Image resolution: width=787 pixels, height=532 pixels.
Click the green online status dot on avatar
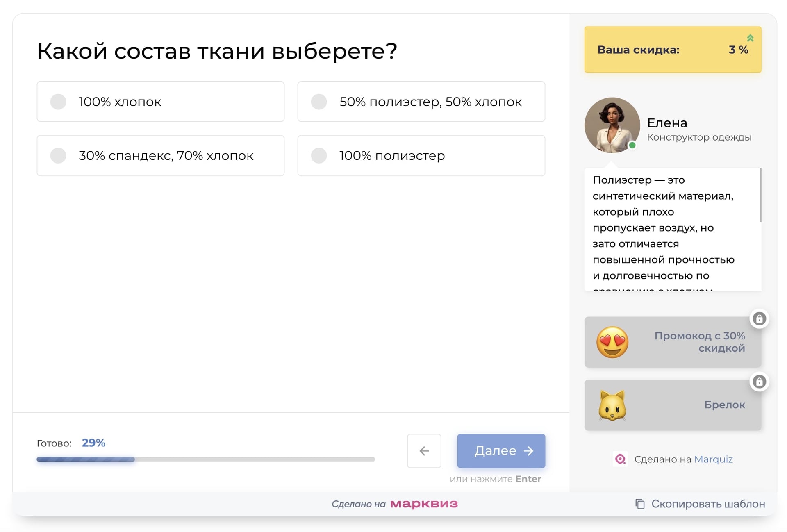click(632, 146)
